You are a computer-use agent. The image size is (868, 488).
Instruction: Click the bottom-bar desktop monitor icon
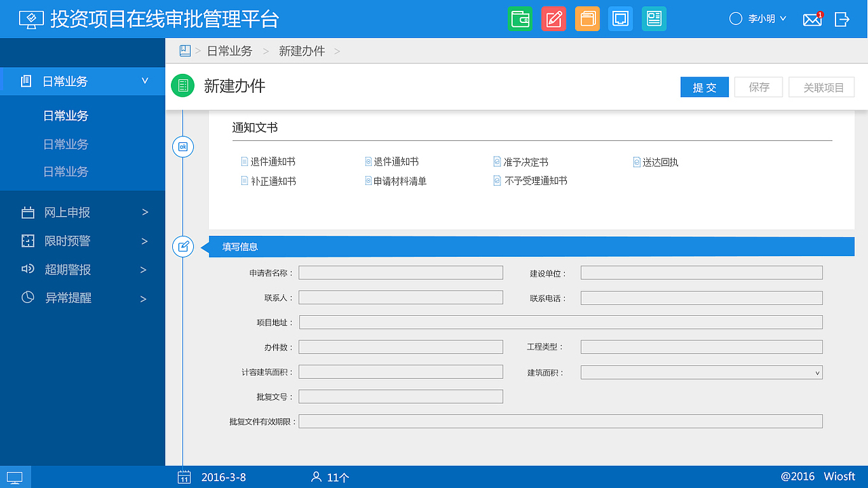click(15, 477)
